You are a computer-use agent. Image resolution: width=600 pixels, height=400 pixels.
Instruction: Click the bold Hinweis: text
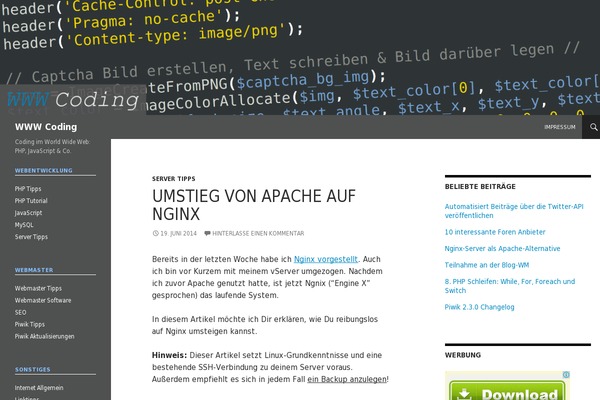pos(169,355)
